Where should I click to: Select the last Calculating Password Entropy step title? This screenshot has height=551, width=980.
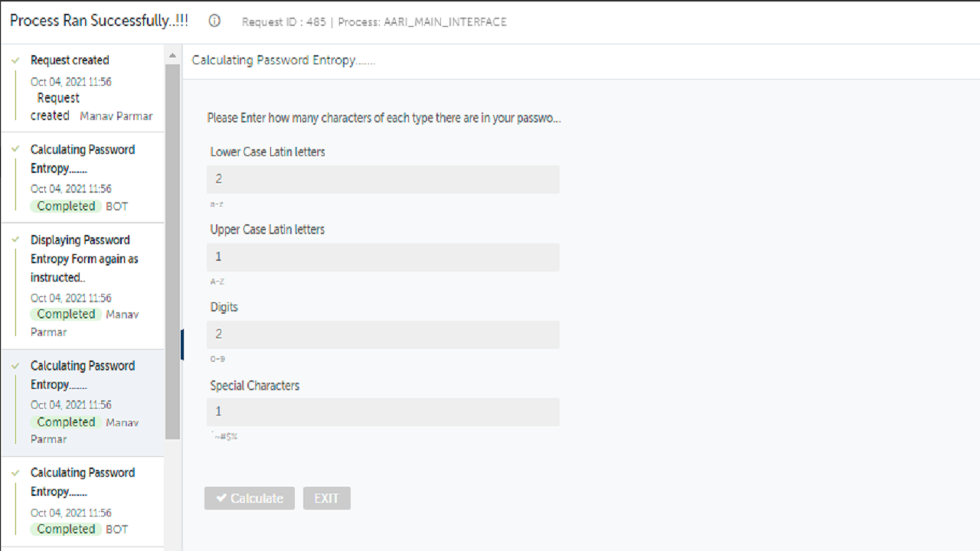[83, 482]
